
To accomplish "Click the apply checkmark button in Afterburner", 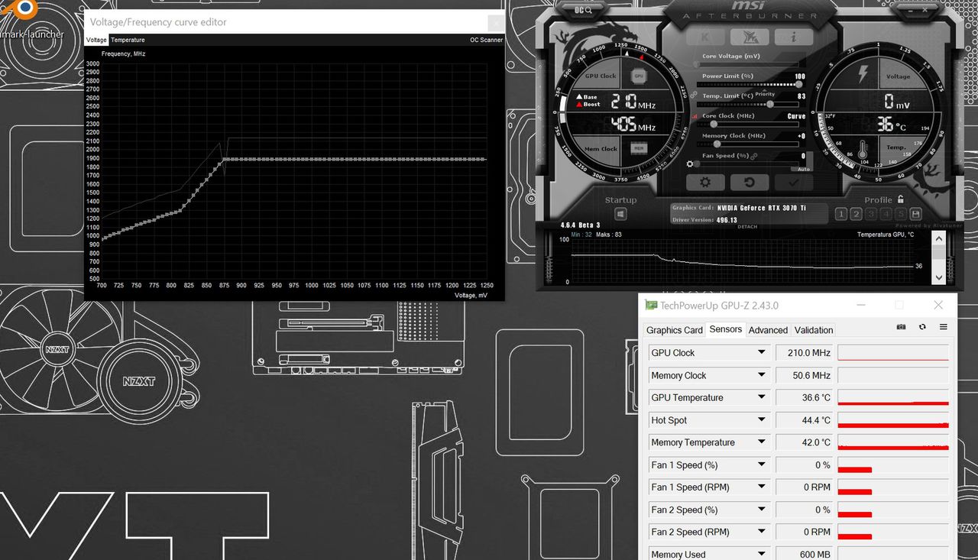I will 794,182.
